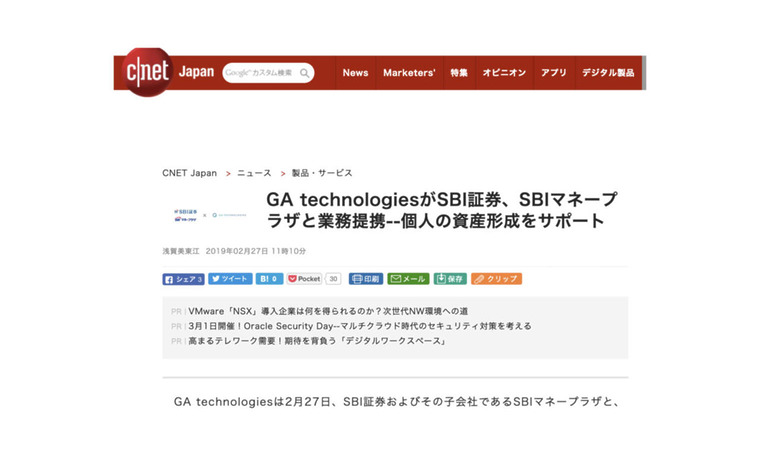This screenshot has height=456, width=760.
Task: Focus the Google custom search field
Action: 259,73
